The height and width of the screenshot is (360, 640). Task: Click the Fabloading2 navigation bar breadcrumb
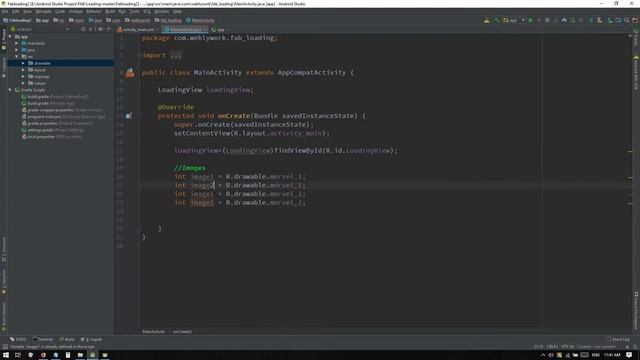pos(17,20)
